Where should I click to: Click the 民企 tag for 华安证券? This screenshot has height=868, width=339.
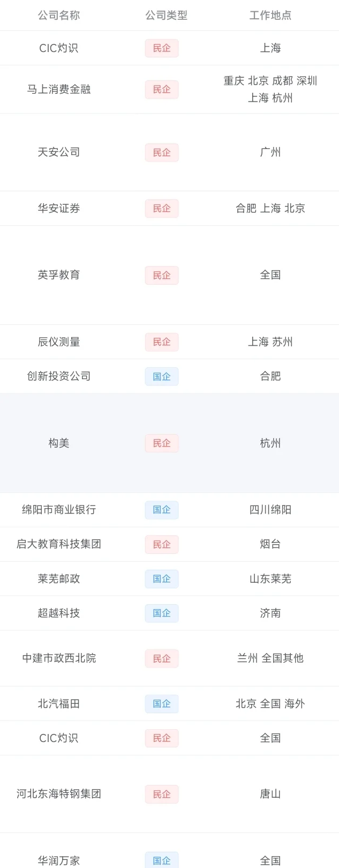pos(161,209)
